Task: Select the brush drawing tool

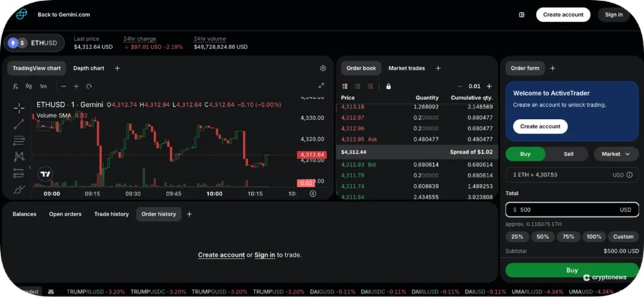Action: tap(19, 189)
